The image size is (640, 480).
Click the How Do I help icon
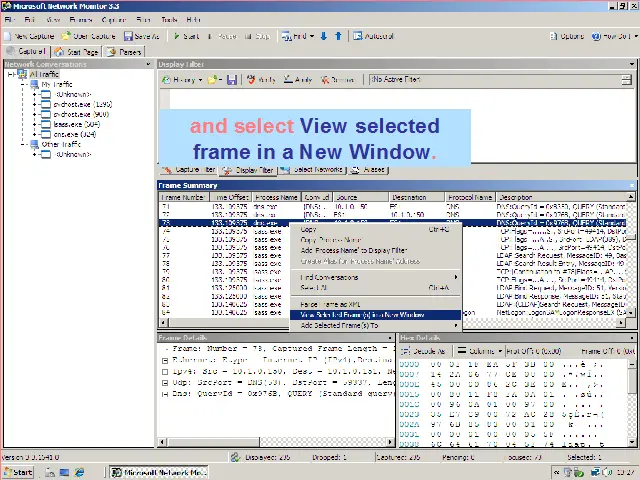[596, 36]
